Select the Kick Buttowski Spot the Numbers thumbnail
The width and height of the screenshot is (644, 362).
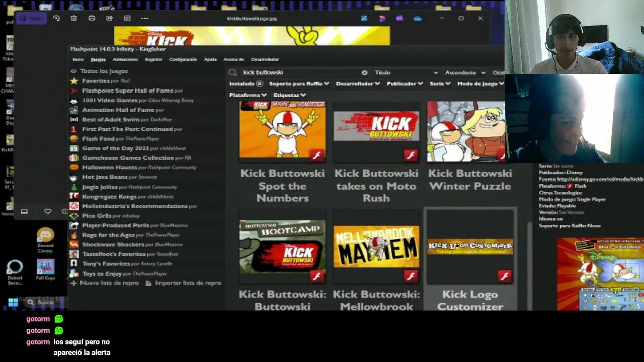[282, 131]
